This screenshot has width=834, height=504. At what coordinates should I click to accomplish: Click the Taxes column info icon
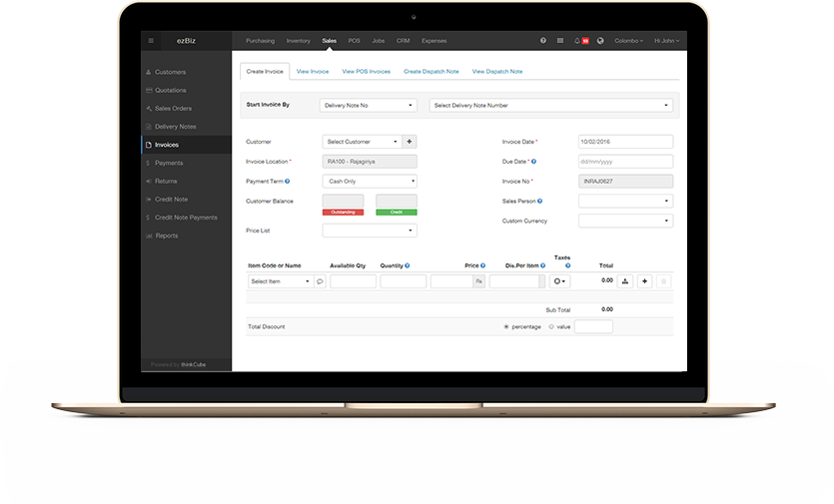pos(567,265)
